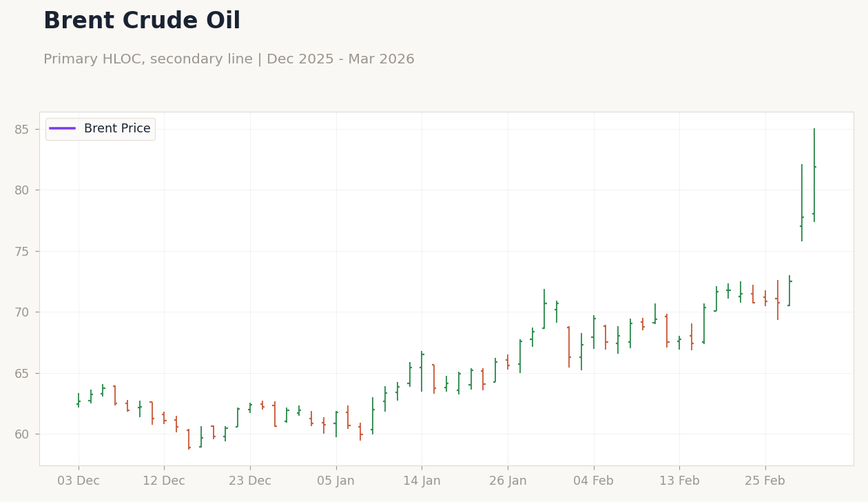Click the Brent Crude Oil chart title
The height and width of the screenshot is (502, 868).
coord(142,21)
